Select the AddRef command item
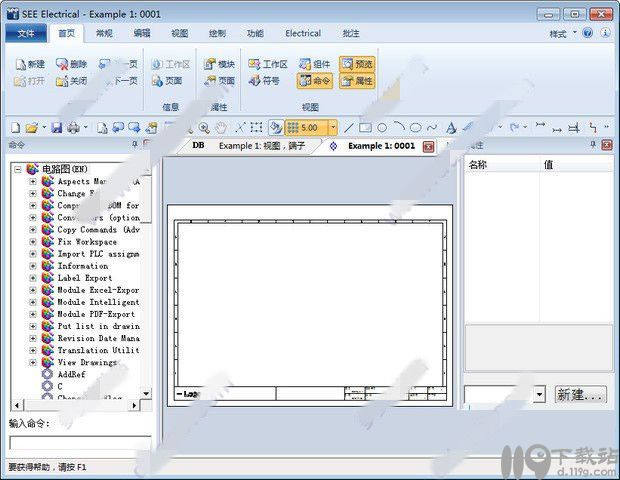 (x=71, y=374)
